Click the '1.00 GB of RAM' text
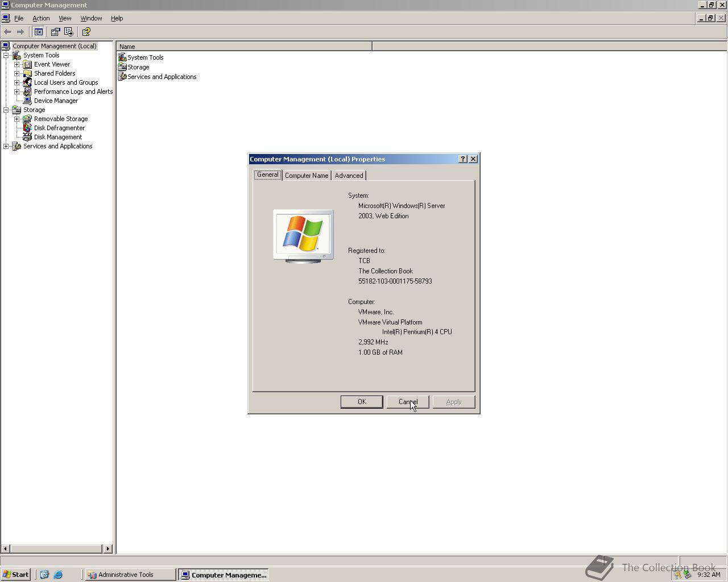Viewport: 728px width, 582px height. [380, 352]
